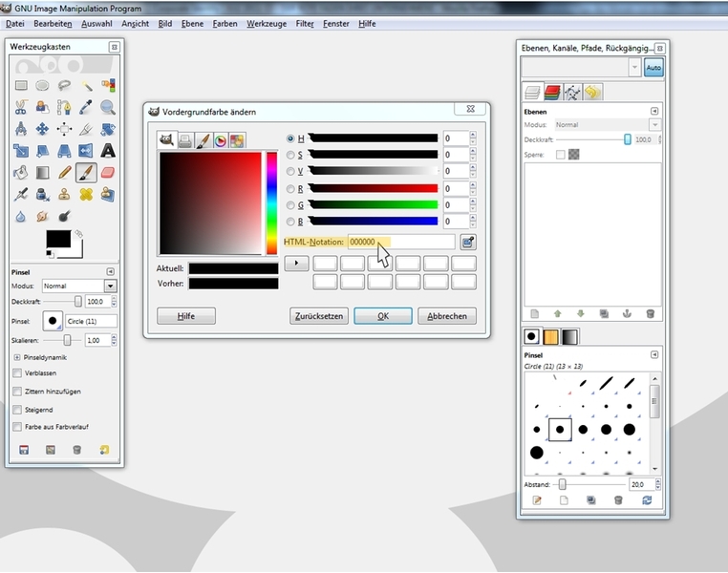This screenshot has height=573, width=728.
Task: Open the Undo history tab icon
Action: pyautogui.click(x=592, y=93)
